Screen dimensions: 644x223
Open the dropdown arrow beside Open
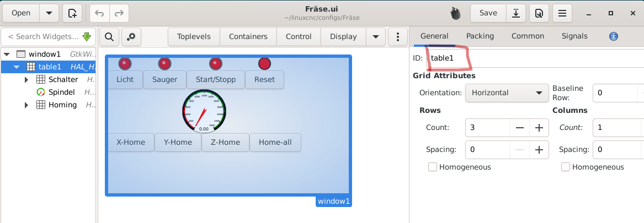pos(49,13)
